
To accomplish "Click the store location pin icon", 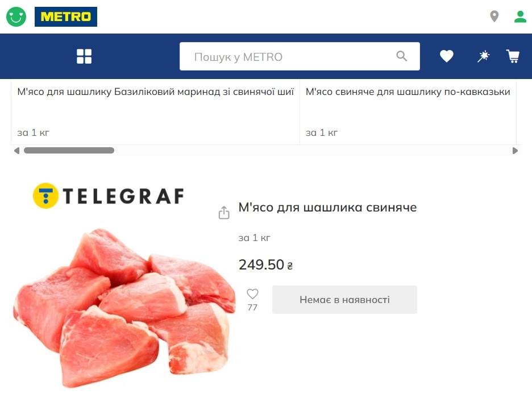I will pos(494,16).
